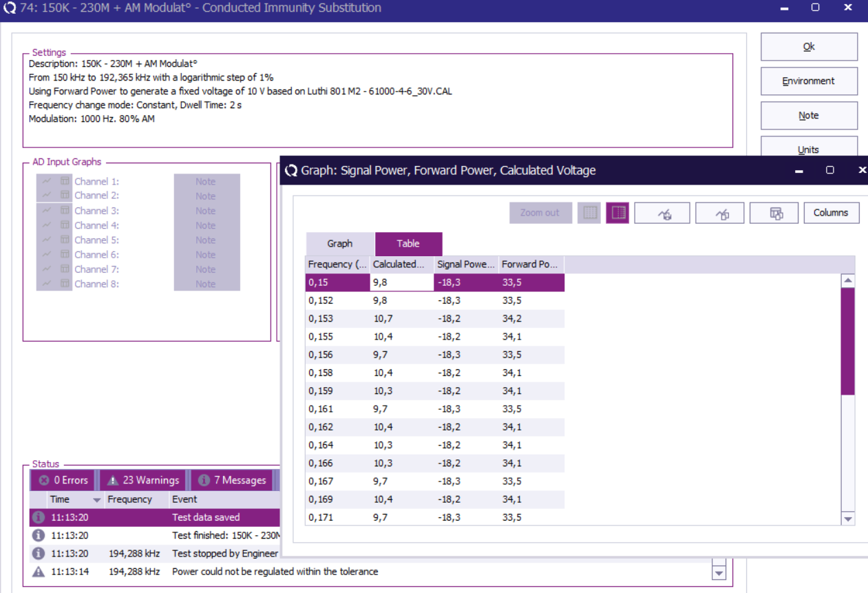This screenshot has height=593, width=868.
Task: Click the Forward Power column header
Action: (531, 264)
